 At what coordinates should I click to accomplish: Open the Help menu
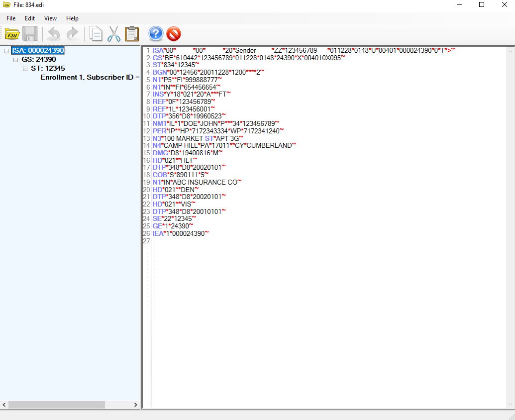pyautogui.click(x=72, y=18)
